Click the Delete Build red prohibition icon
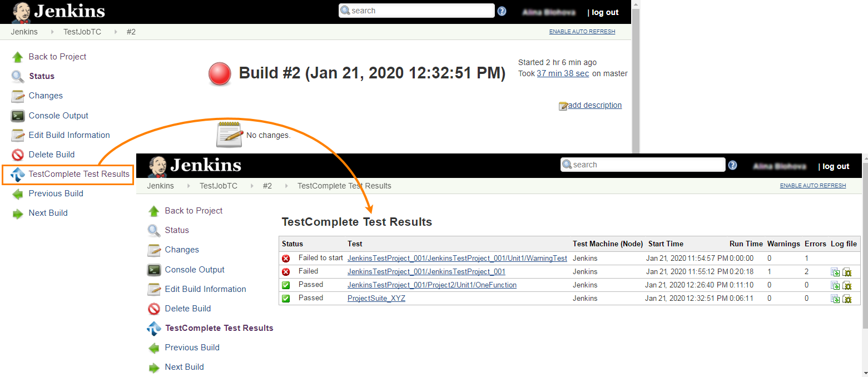This screenshot has height=377, width=868. [18, 155]
